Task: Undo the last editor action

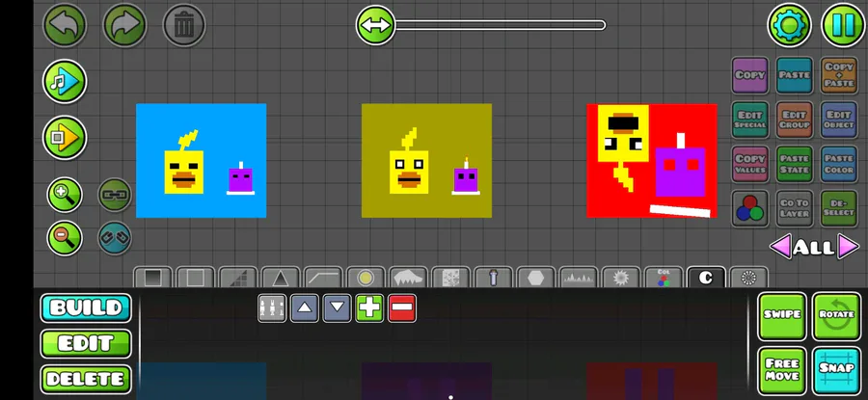Action: (x=65, y=25)
